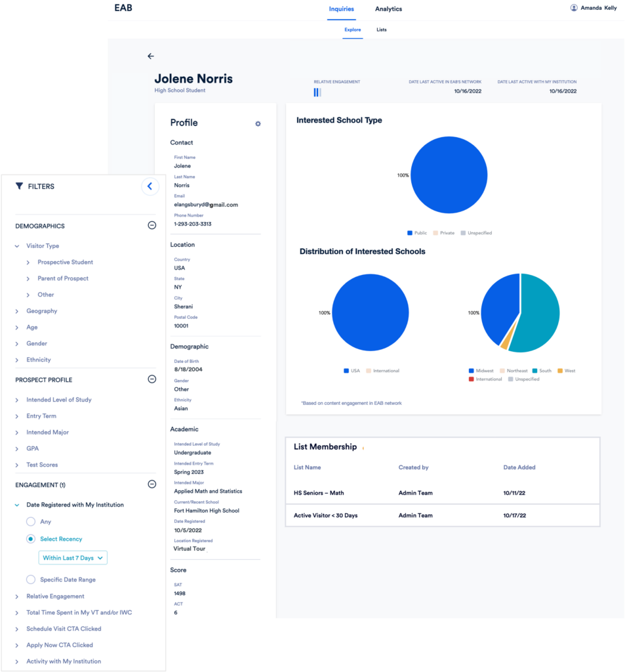Select the Any radio button
The width and height of the screenshot is (625, 672).
(x=31, y=522)
